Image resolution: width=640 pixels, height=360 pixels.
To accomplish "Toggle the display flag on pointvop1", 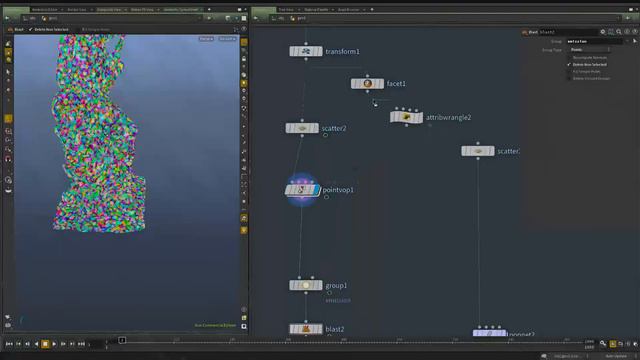I will [316, 190].
